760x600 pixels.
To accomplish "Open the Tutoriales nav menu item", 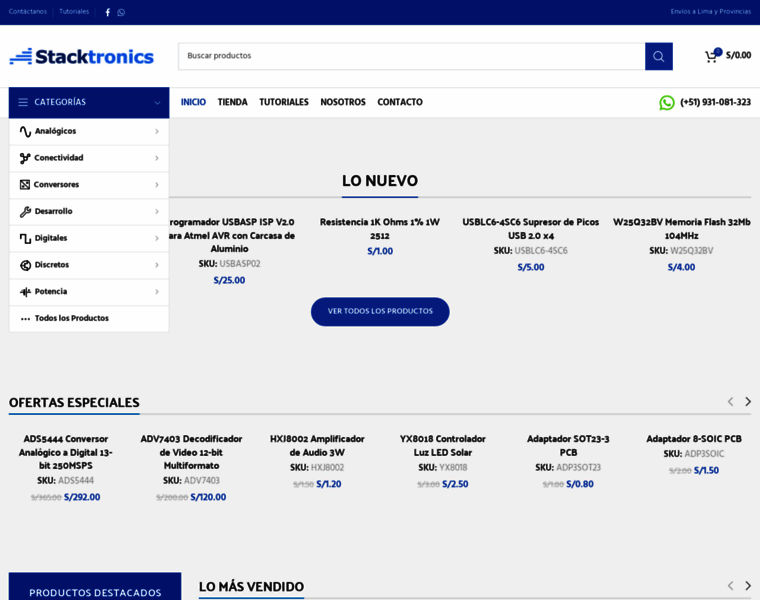I will 284,102.
